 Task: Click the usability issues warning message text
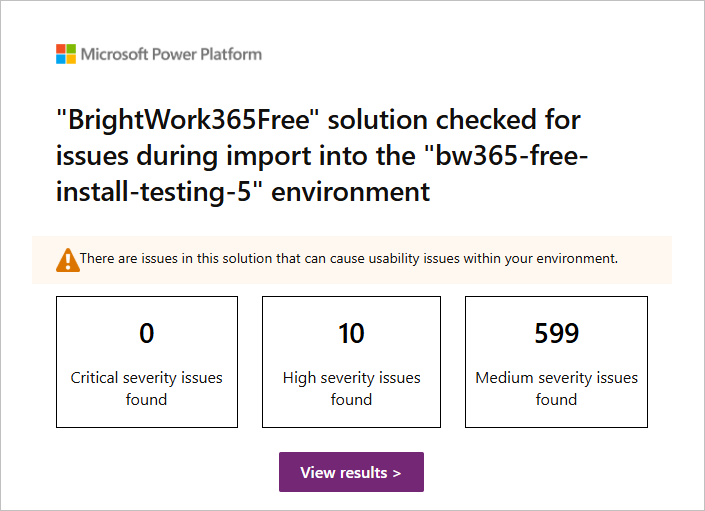(x=348, y=259)
